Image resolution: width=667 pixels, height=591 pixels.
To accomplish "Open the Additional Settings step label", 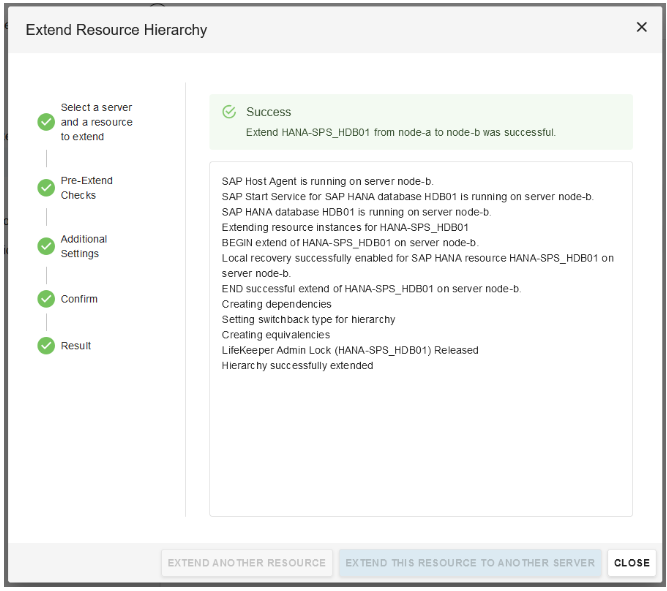I will tap(83, 246).
